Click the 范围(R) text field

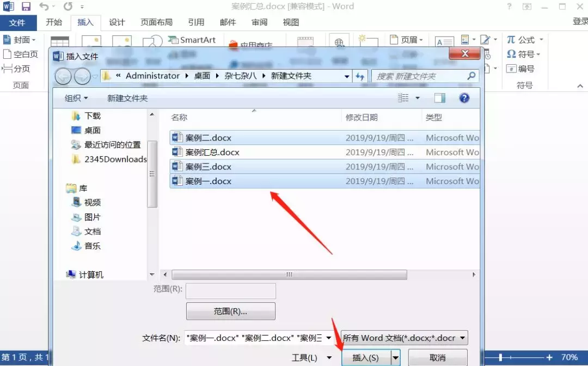(x=231, y=291)
